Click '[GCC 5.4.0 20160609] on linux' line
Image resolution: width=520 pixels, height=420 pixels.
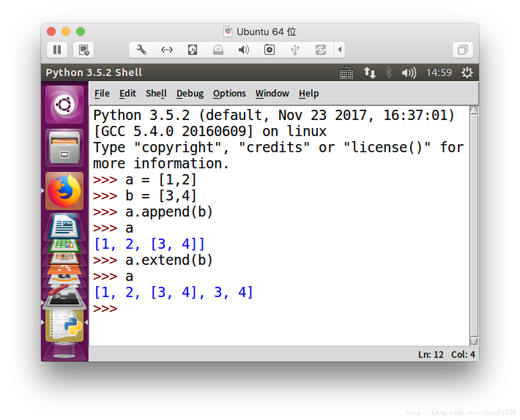point(210,131)
